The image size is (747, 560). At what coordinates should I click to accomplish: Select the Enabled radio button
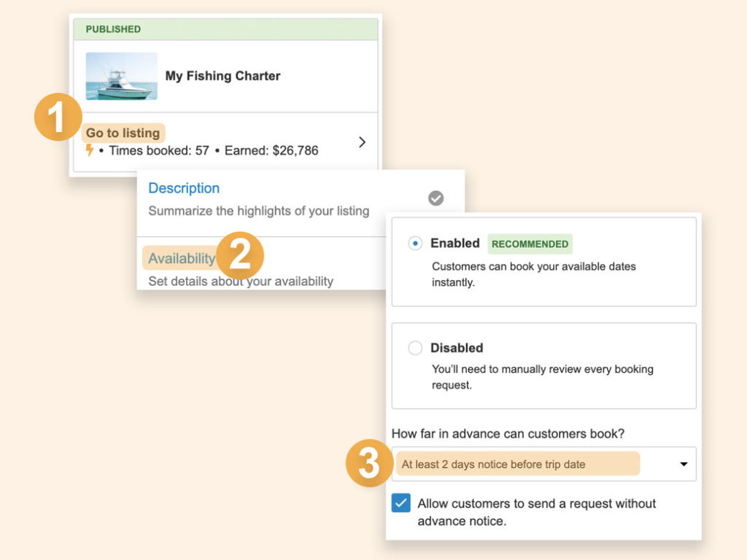pyautogui.click(x=415, y=244)
